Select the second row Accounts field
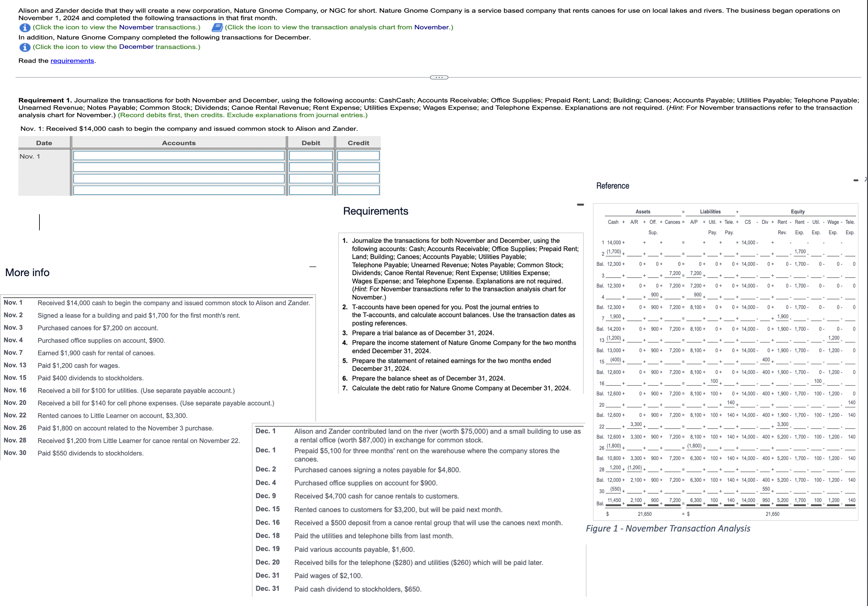 [178, 167]
